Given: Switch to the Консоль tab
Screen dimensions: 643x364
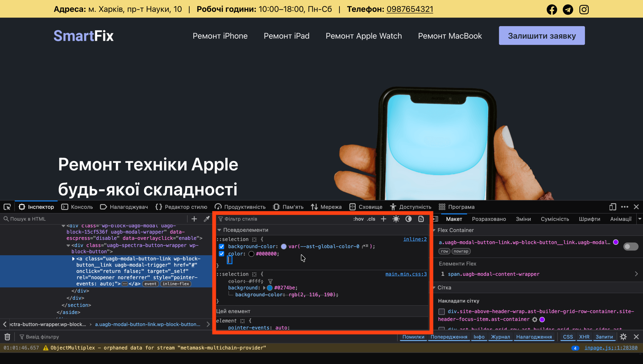Looking at the screenshot, I should coord(77,207).
